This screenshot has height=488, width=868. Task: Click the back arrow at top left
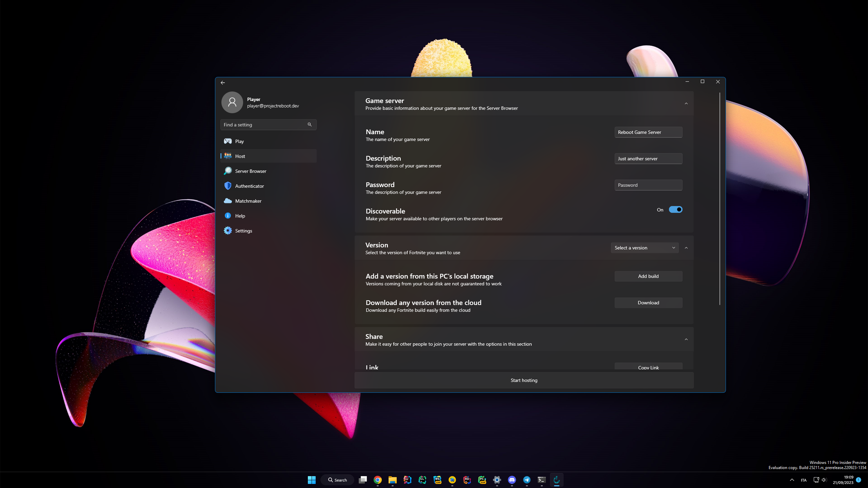(x=222, y=82)
